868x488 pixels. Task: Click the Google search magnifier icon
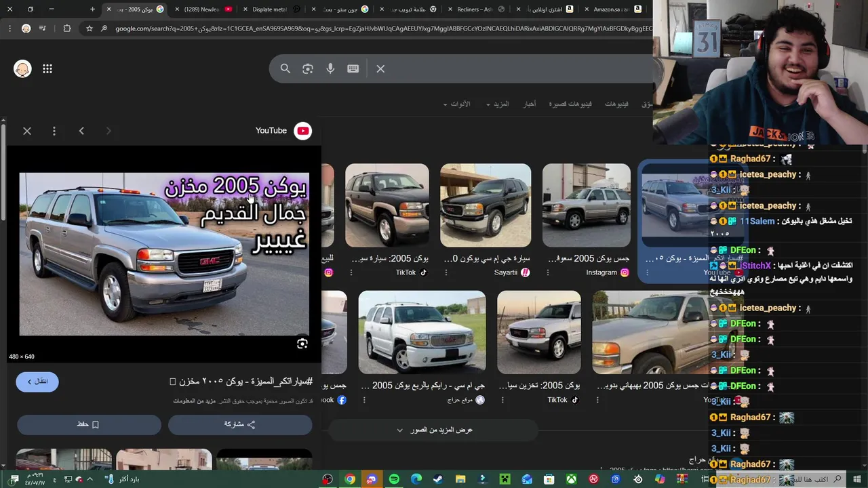point(285,68)
